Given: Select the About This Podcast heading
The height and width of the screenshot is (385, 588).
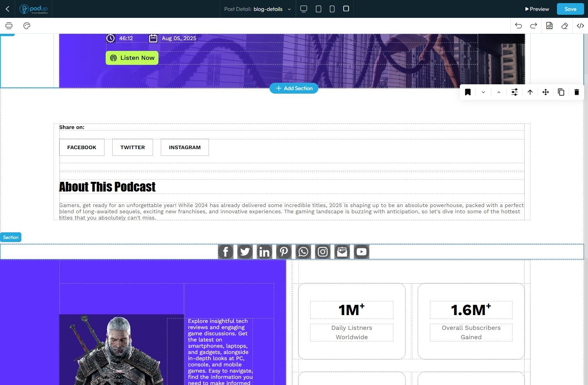Looking at the screenshot, I should [x=107, y=187].
